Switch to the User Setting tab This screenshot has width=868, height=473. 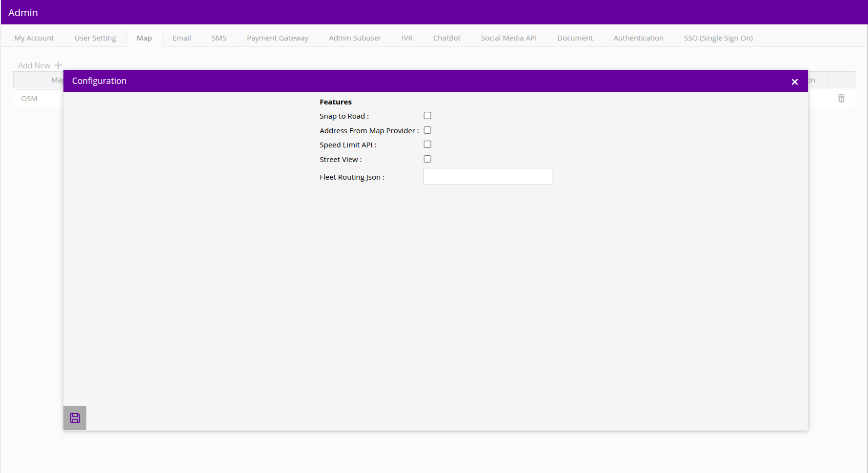[95, 38]
